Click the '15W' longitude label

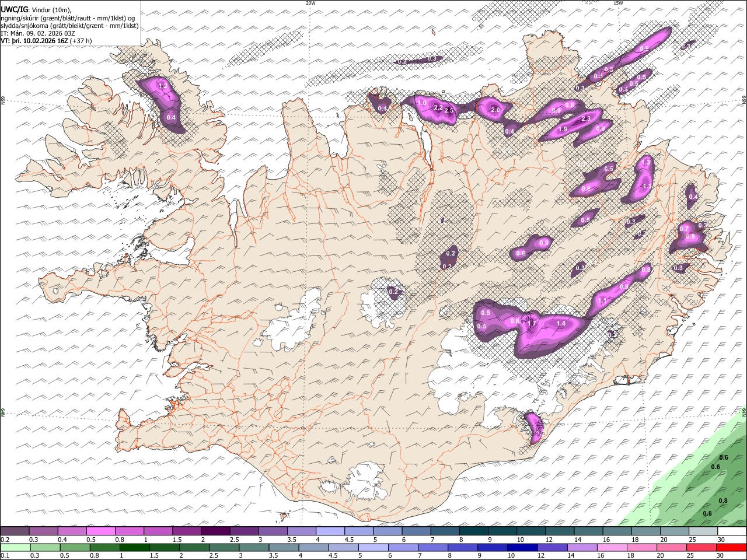[x=618, y=3]
